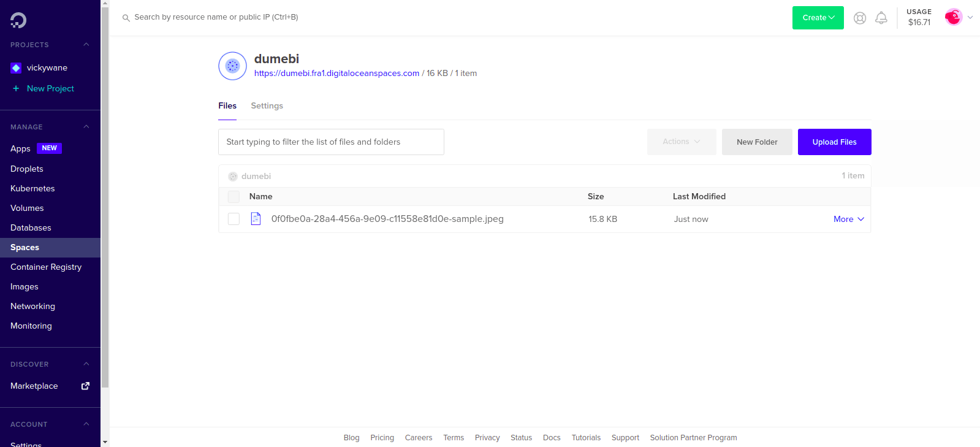Open Container Registry
Screen dimensions: 980x447
coord(46,267)
